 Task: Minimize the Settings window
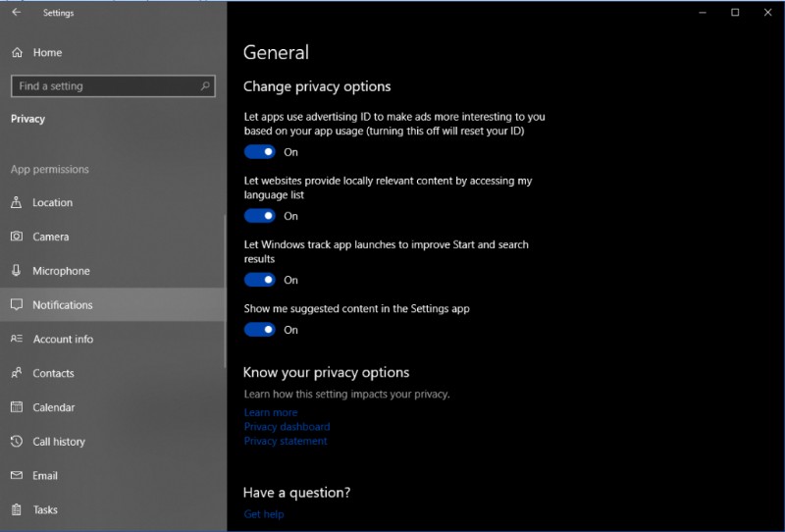(x=703, y=13)
